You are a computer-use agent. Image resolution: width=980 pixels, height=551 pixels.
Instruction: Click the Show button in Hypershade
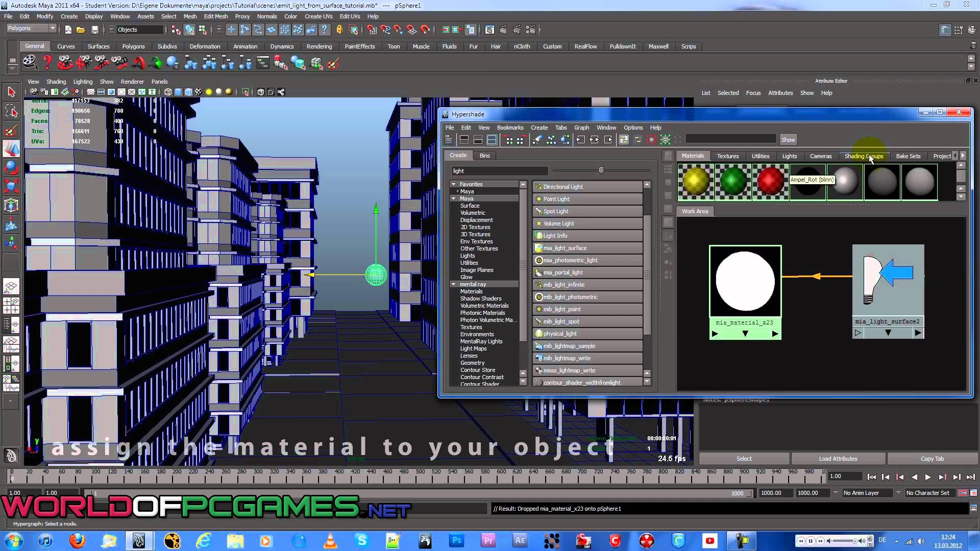coord(788,139)
